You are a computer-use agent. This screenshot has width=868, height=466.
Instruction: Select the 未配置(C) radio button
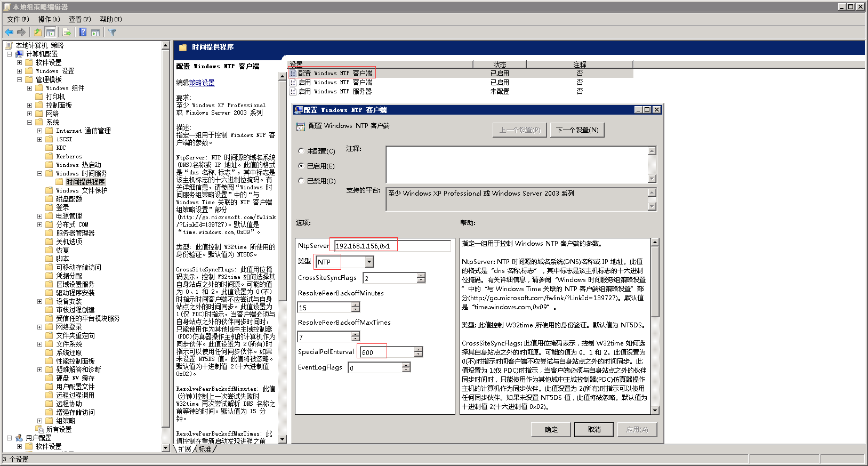pos(301,151)
